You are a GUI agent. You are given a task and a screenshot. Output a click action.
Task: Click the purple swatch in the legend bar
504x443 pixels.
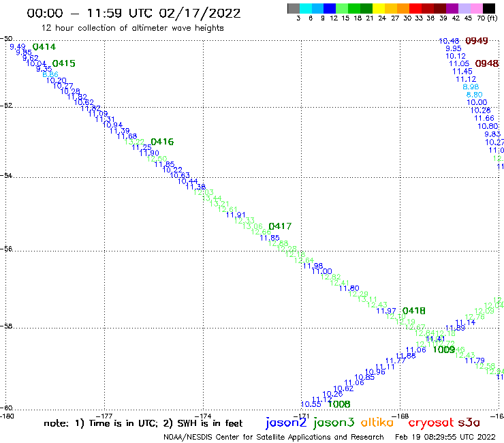[452, 8]
